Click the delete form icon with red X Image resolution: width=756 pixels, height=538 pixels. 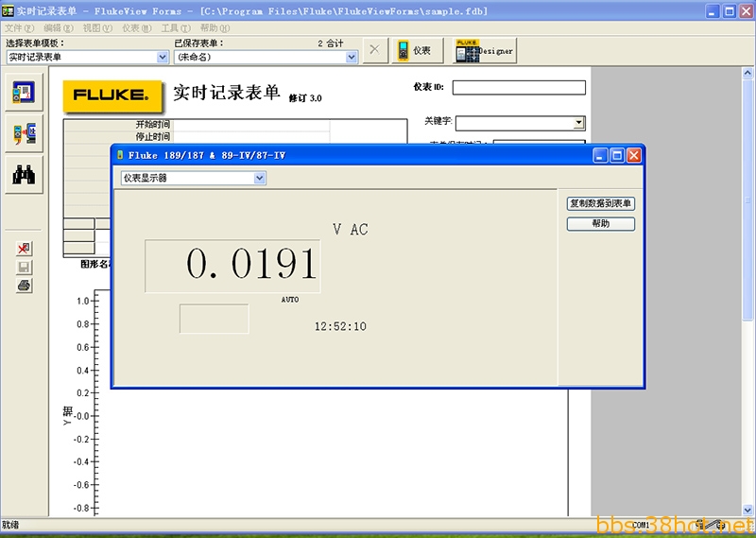[x=24, y=248]
